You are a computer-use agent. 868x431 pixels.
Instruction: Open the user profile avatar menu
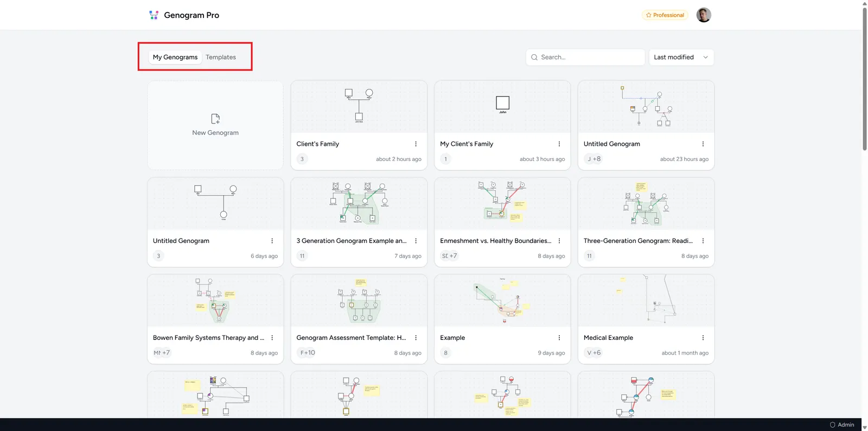tap(704, 15)
